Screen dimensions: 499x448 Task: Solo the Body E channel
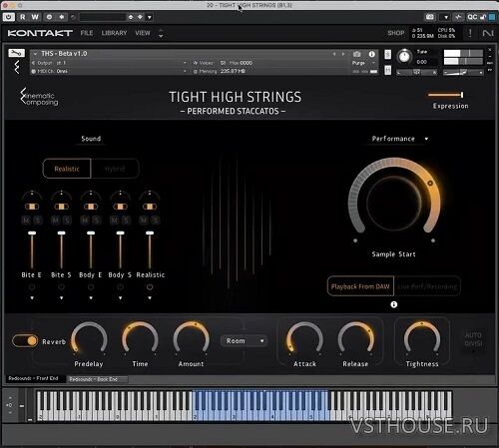pyautogui.click(x=97, y=221)
